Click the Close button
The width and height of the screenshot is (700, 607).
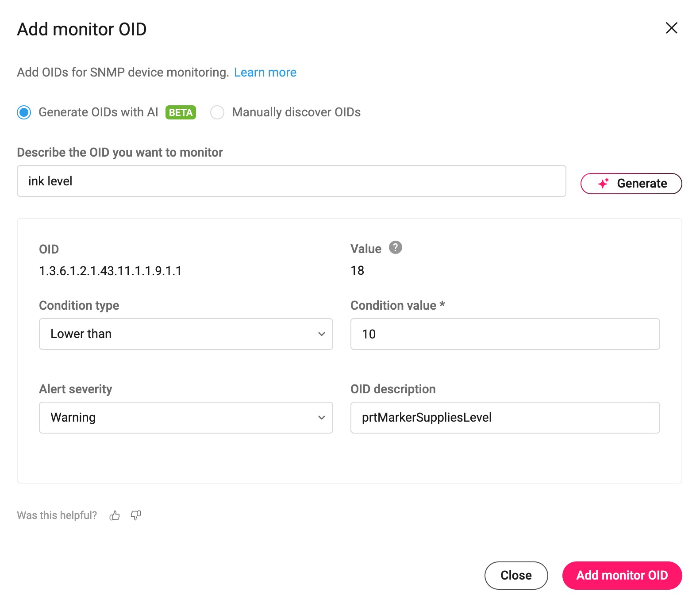click(516, 575)
